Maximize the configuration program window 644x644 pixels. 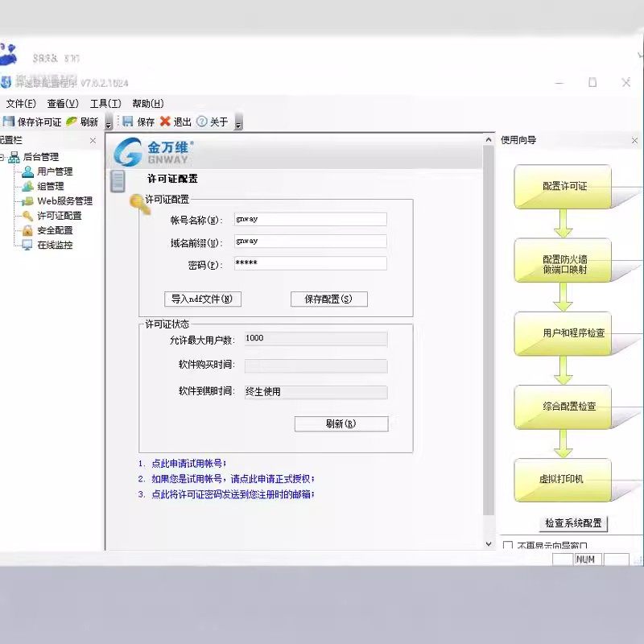point(592,83)
